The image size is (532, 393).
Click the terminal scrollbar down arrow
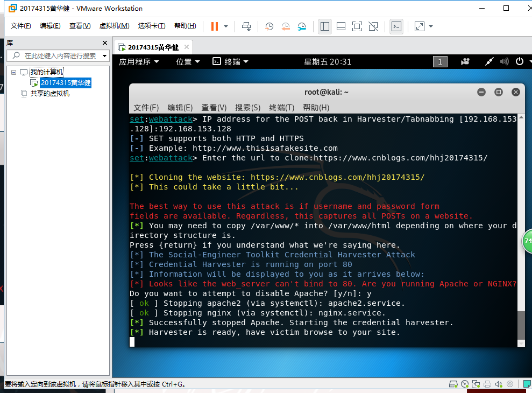tap(521, 343)
